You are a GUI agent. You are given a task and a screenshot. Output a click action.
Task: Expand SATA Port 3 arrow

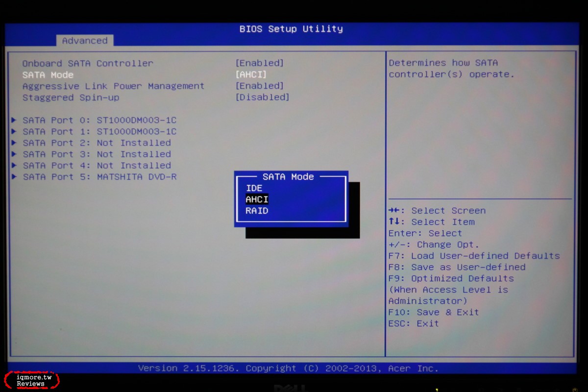coord(14,154)
